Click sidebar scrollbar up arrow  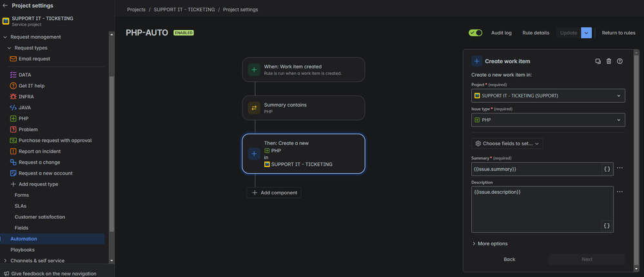pos(112,35)
